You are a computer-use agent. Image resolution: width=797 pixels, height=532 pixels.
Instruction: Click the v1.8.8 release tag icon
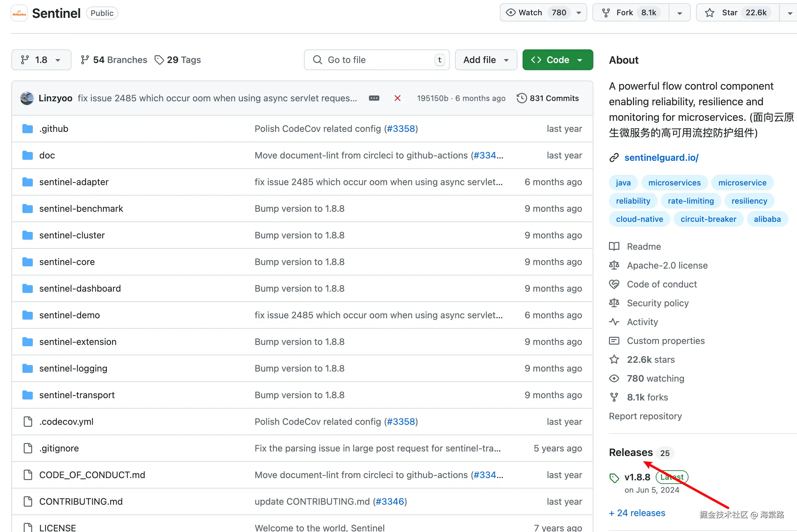tap(614, 478)
